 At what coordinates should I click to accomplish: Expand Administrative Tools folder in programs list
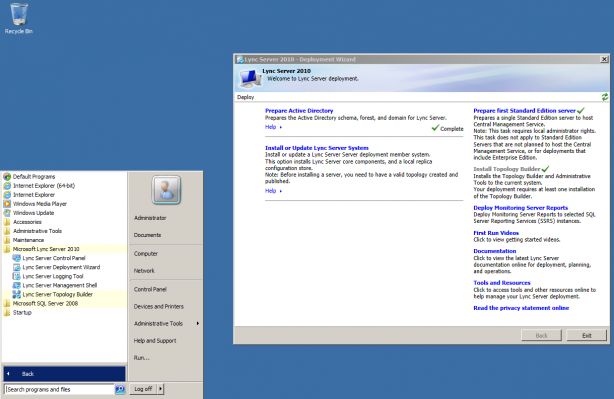click(x=37, y=231)
